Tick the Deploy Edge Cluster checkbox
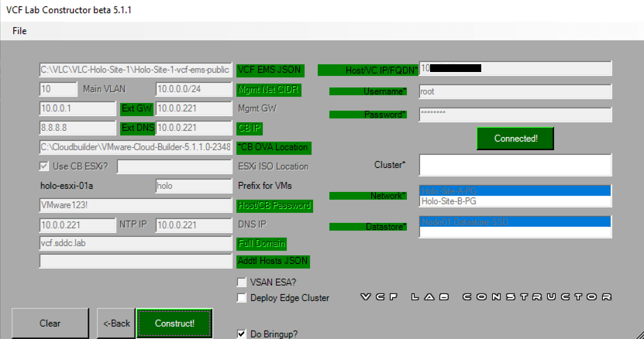Viewport: 644px width, 339px height. [242, 298]
